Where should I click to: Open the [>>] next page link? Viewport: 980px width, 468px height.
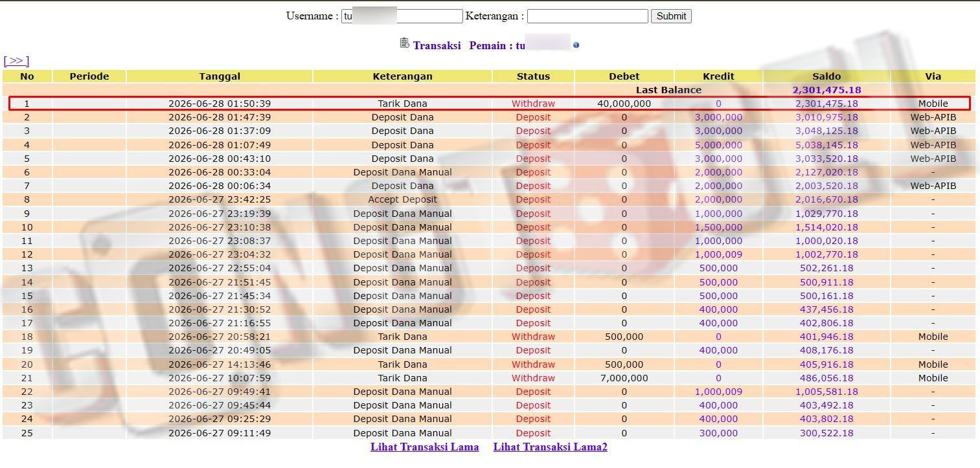coord(16,61)
